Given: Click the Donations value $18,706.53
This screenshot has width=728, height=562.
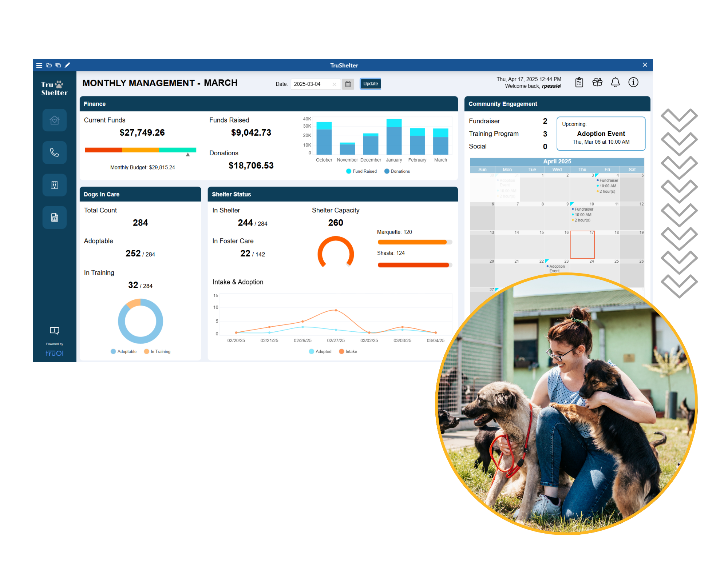Looking at the screenshot, I should [x=251, y=166].
